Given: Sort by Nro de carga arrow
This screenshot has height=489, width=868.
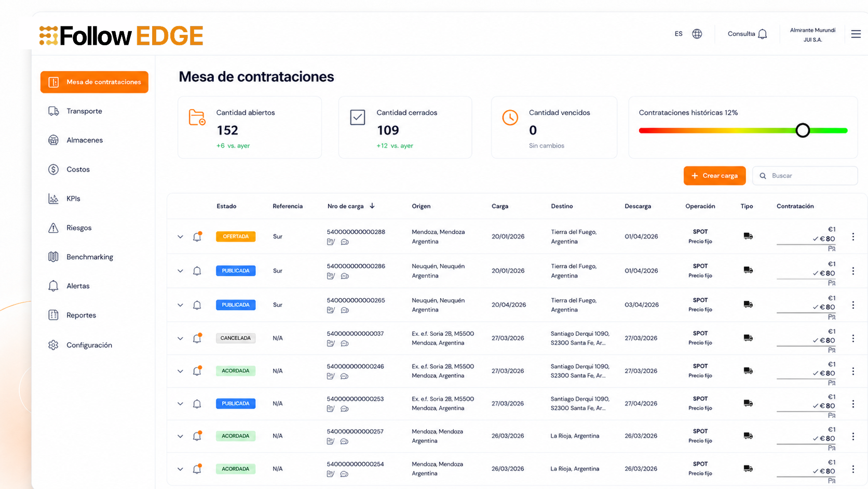Looking at the screenshot, I should 372,206.
